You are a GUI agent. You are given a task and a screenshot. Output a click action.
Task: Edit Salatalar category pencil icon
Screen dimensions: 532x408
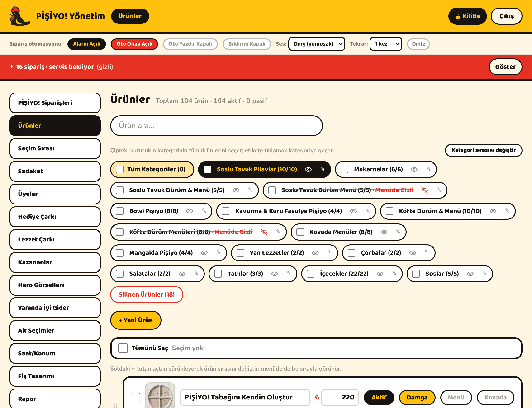(196, 274)
